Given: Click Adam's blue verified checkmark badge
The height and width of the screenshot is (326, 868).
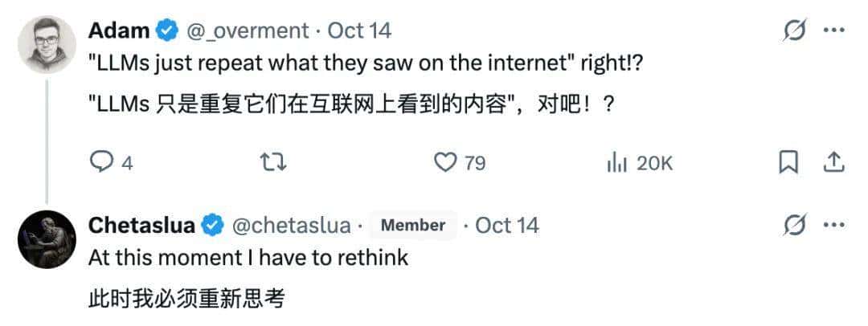Looking at the screenshot, I should (166, 31).
